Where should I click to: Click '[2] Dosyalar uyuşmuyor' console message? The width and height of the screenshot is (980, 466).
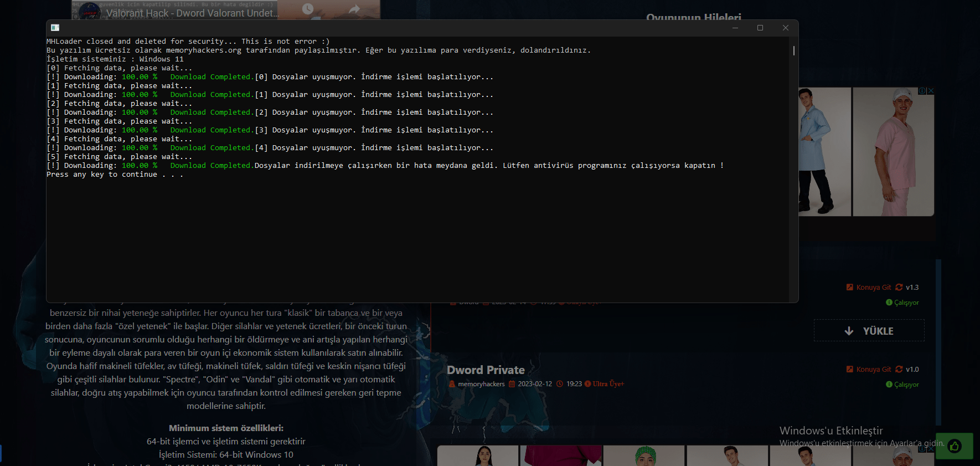[x=374, y=112]
